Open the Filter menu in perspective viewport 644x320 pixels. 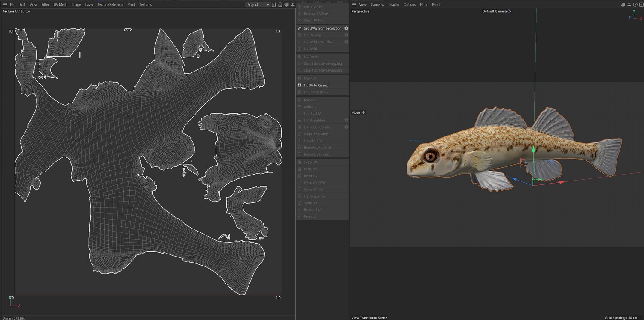click(x=424, y=4)
